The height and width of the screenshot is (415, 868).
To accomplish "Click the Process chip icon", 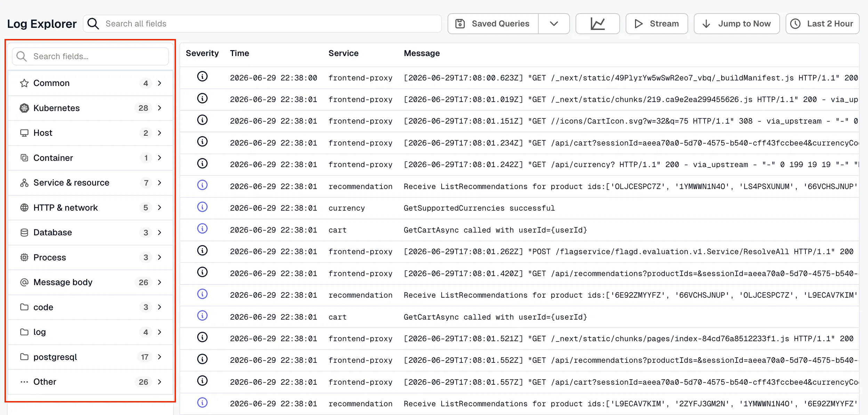I will [x=24, y=257].
